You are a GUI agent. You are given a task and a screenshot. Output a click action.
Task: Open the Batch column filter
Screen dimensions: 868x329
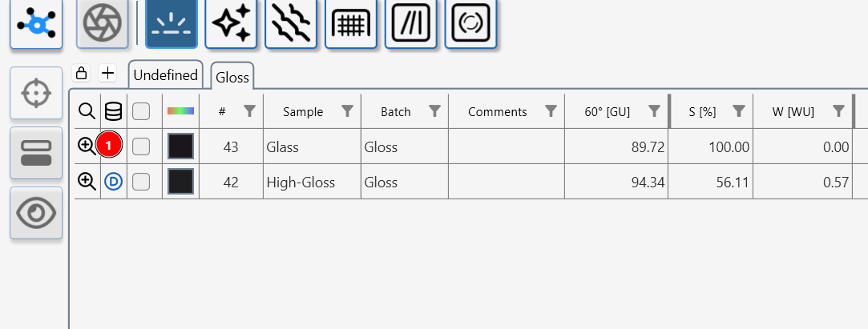(x=435, y=111)
